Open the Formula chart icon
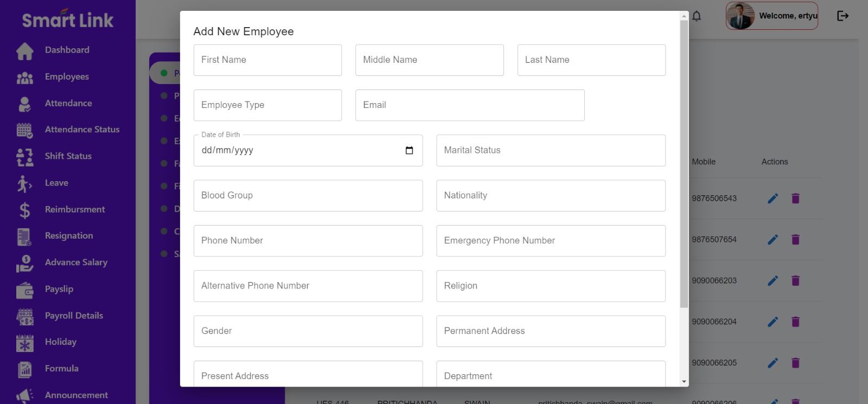 coord(24,369)
